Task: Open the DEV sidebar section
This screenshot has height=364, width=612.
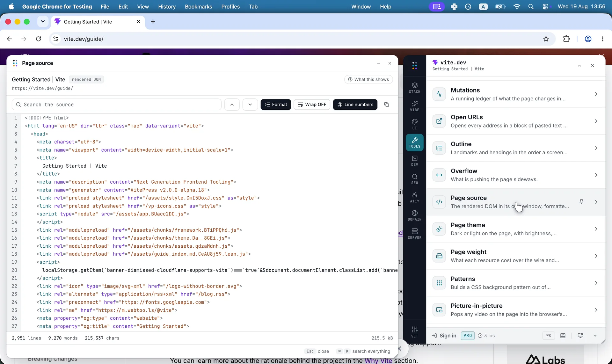Action: [414, 161]
